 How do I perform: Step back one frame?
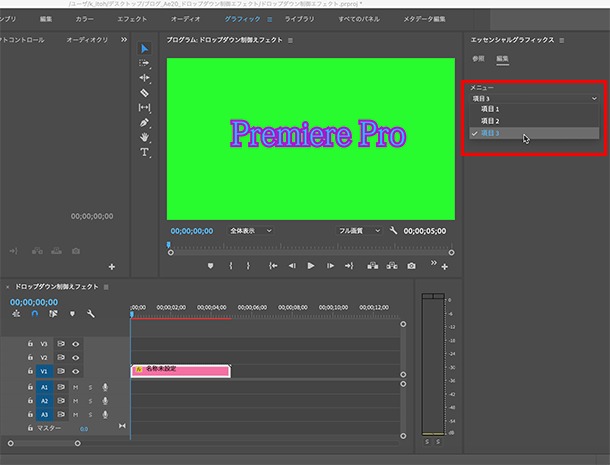click(x=292, y=266)
